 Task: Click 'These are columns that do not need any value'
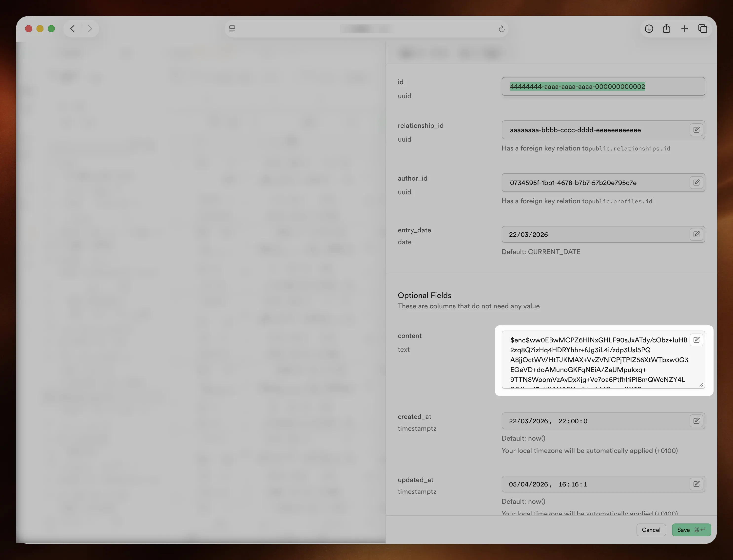468,306
